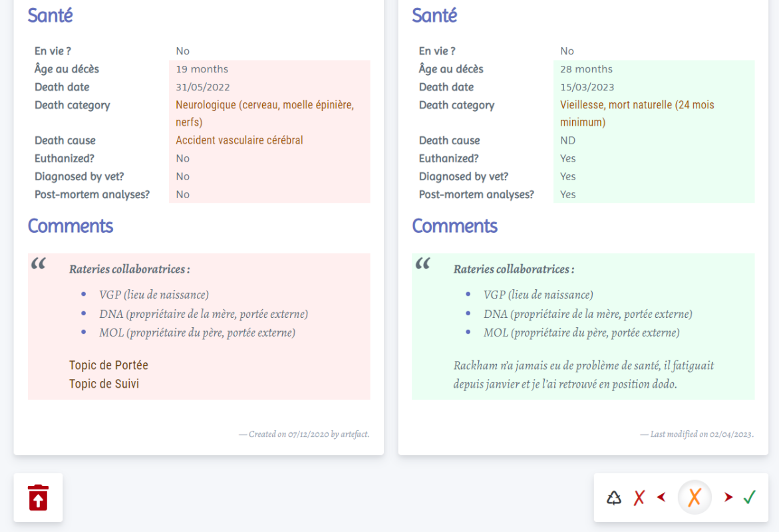Click the Vieillesse, mort naturelle death category
The image size is (779, 532).
(637, 113)
